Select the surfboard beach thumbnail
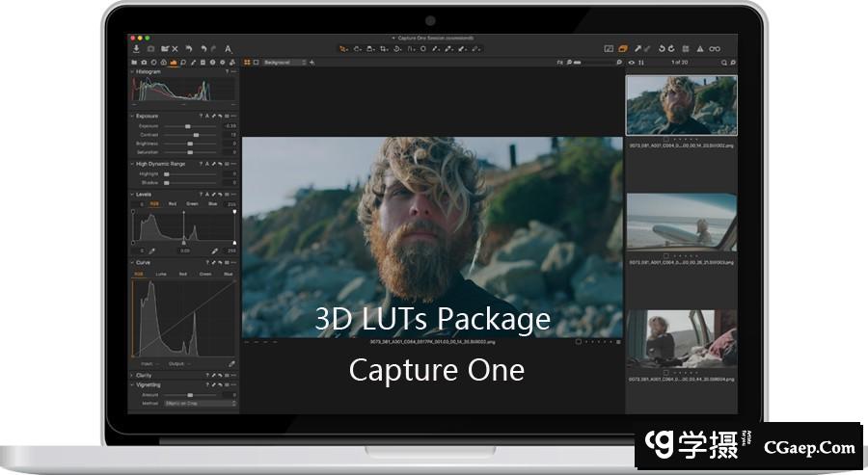Viewport: 868px width, 475px height. pyautogui.click(x=681, y=223)
